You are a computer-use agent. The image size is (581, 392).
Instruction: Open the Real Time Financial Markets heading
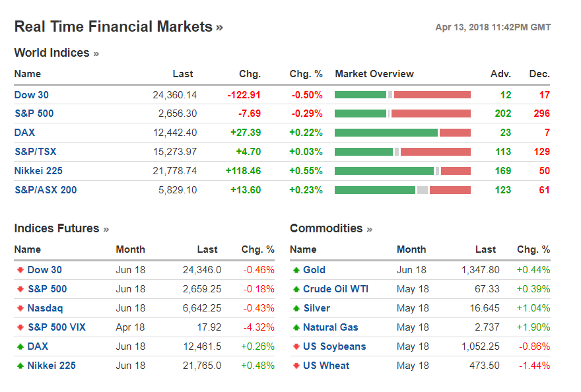113,27
